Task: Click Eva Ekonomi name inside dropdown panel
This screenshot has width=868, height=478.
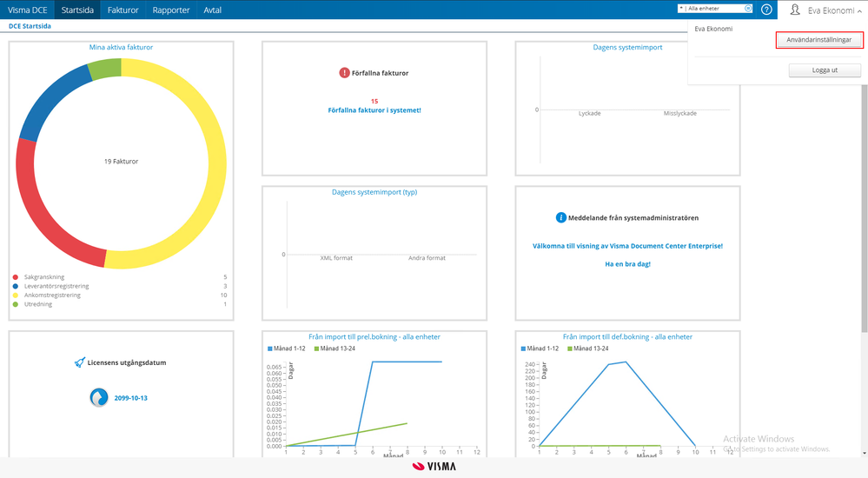Action: click(713, 29)
